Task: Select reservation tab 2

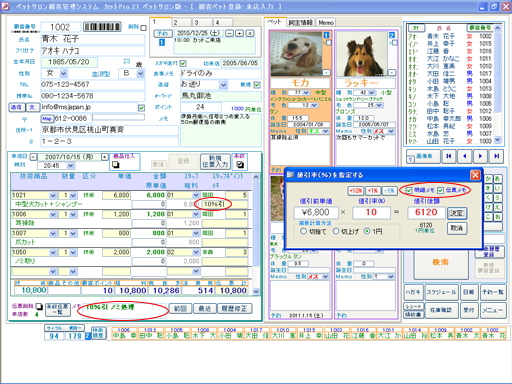Action: tap(182, 22)
